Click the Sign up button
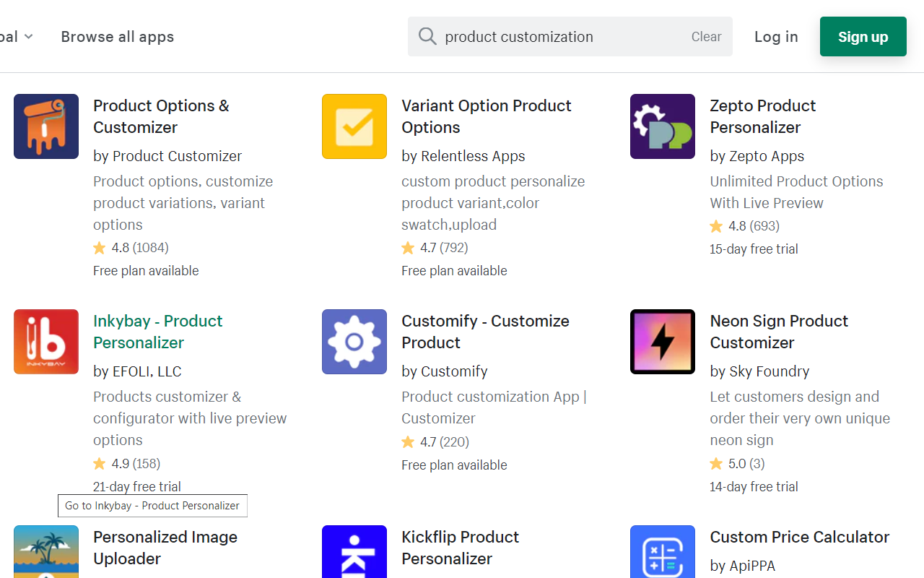This screenshot has height=578, width=924. [863, 36]
